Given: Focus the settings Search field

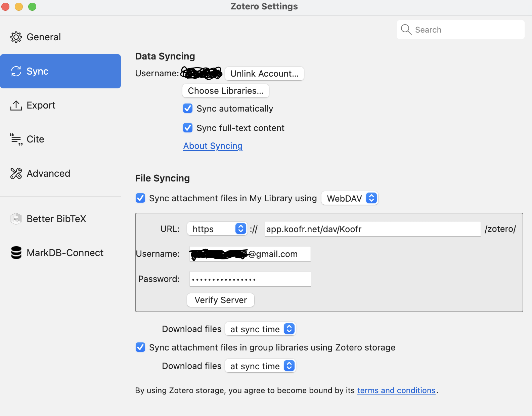Looking at the screenshot, I should click(x=461, y=30).
